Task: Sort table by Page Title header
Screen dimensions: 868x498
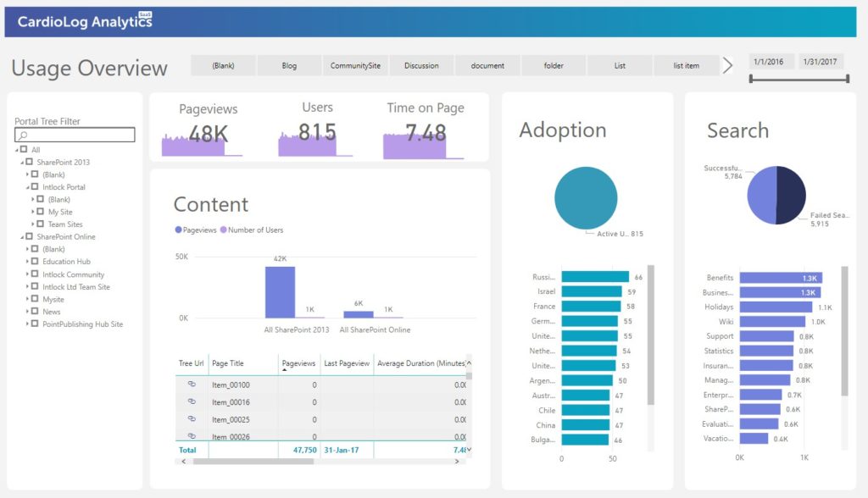Action: click(x=227, y=363)
